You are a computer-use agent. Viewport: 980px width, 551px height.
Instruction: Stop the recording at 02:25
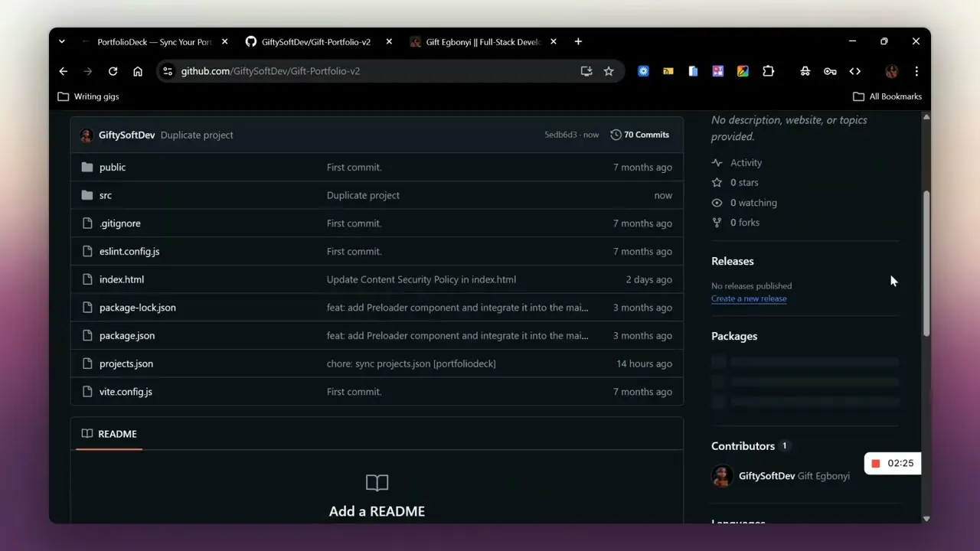(x=876, y=464)
